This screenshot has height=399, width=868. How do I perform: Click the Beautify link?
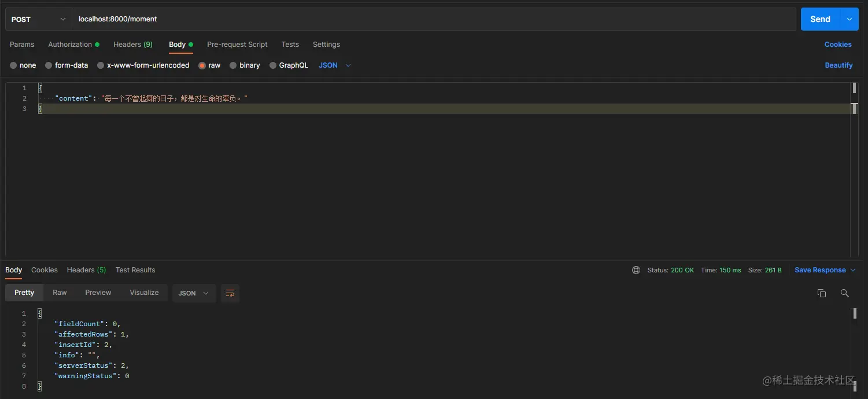[839, 65]
